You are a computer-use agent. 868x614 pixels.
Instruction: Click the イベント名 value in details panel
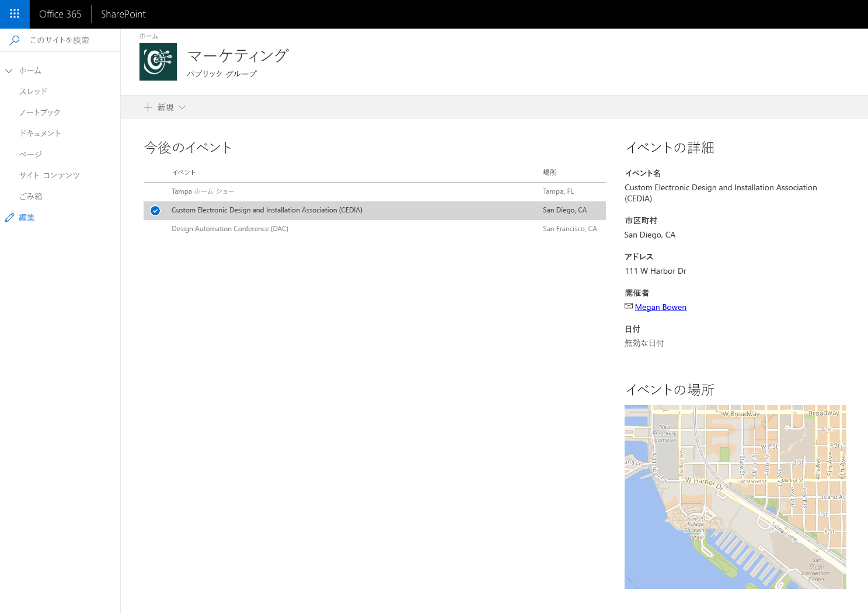[x=721, y=193]
